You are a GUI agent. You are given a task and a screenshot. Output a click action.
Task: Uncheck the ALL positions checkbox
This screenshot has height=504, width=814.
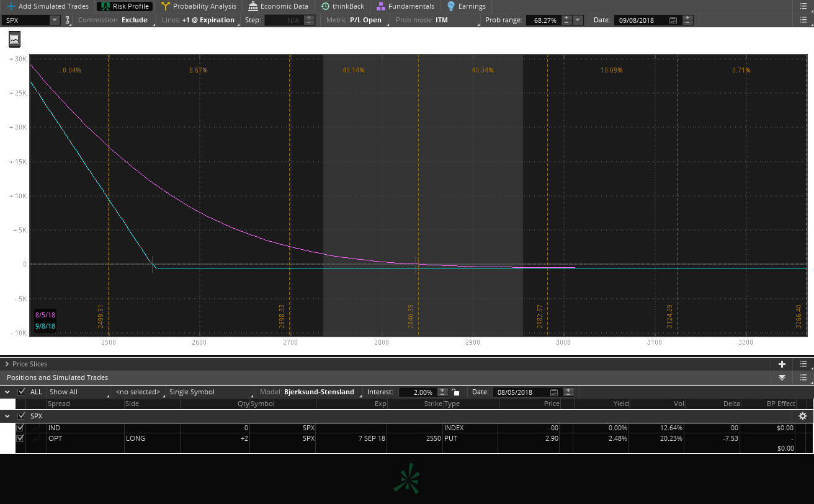[x=22, y=392]
